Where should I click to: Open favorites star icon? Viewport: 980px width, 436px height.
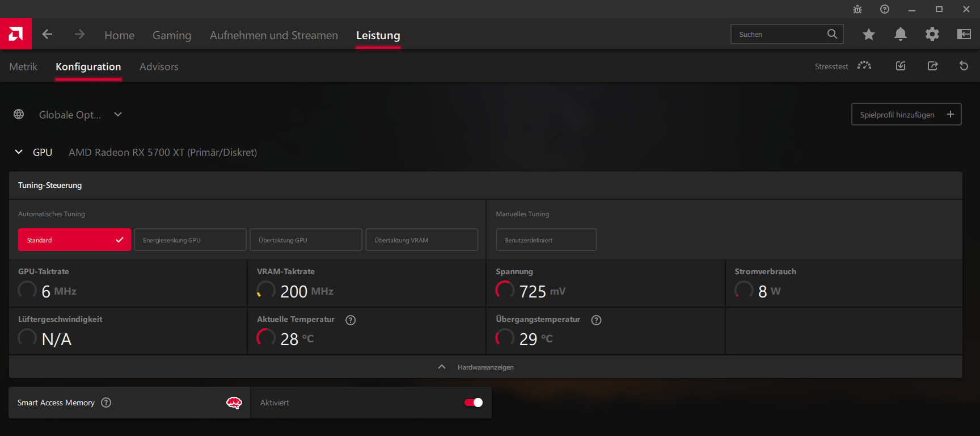[868, 35]
